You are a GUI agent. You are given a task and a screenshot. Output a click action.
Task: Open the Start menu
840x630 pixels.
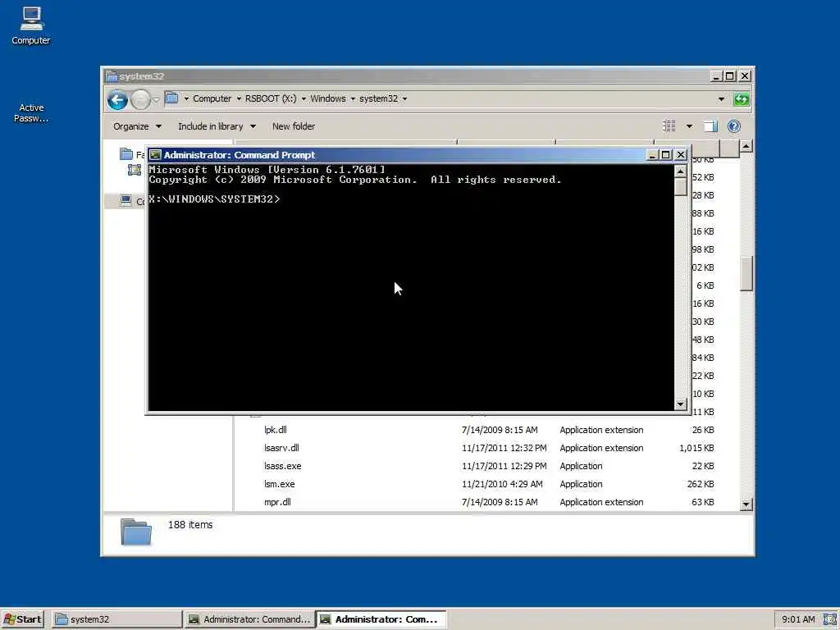pos(22,619)
